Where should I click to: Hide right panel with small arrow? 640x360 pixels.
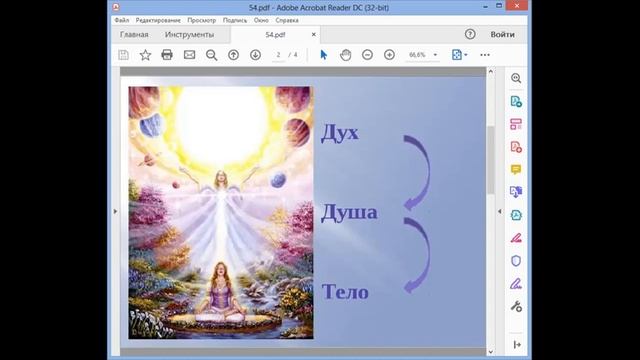tap(500, 211)
